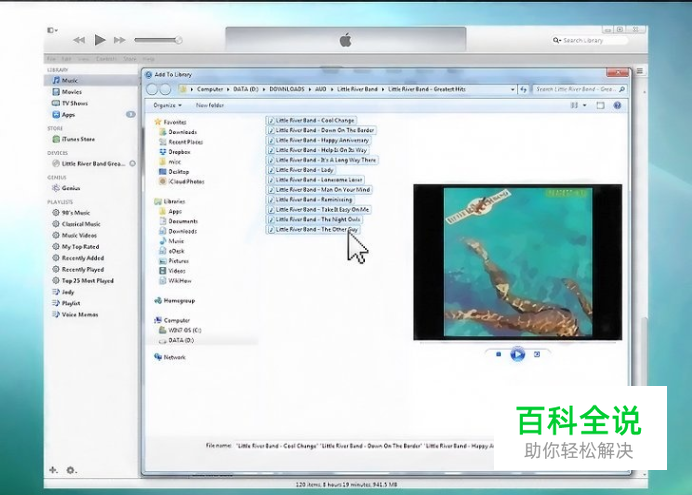Select Little River Band - Reminiscing file
This screenshot has height=495, width=692.
click(x=311, y=199)
